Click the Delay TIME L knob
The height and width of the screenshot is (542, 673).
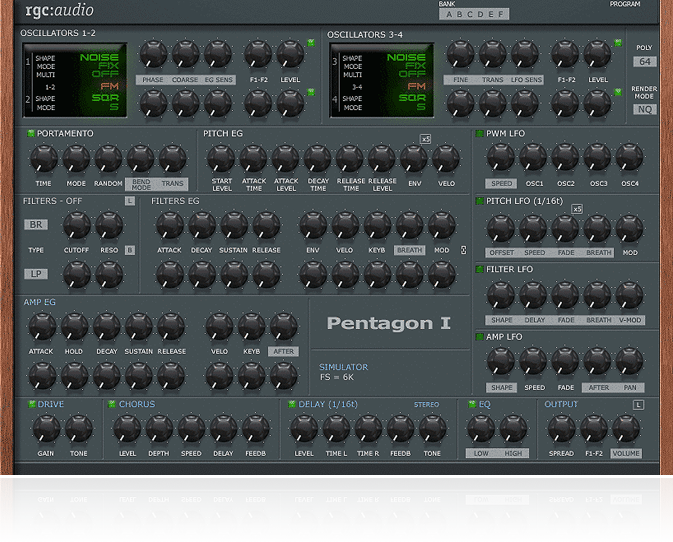(336, 428)
